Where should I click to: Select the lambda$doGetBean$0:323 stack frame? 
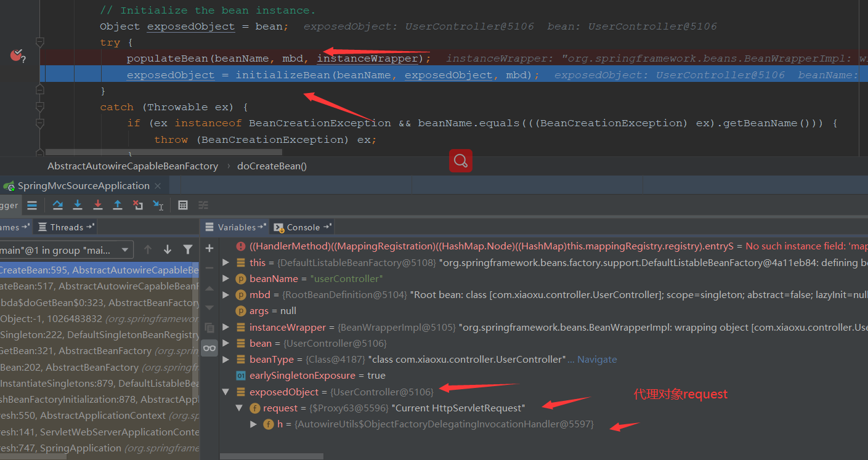coord(100,302)
